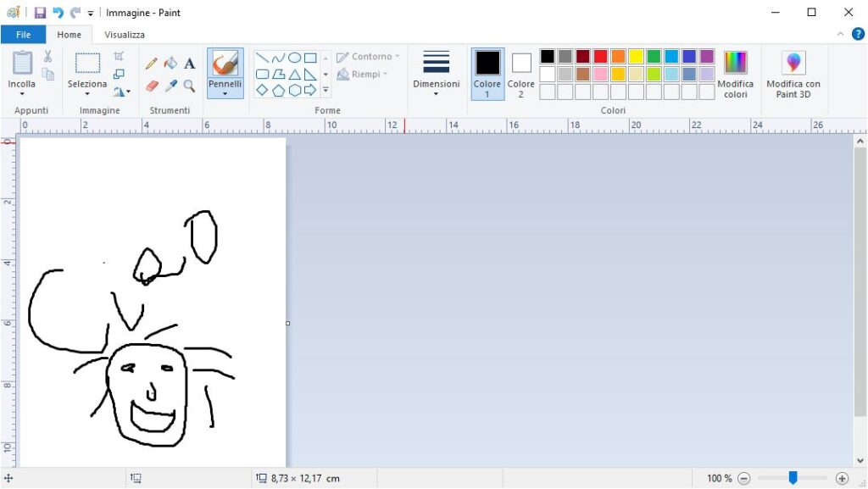Click the Copy icon
868x489 pixels.
coord(48,74)
